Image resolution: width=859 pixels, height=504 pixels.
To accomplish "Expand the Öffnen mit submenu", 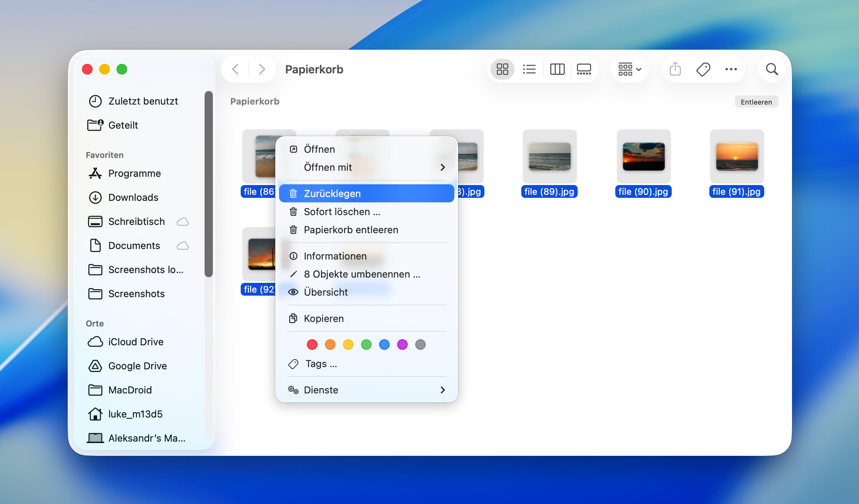I will [x=366, y=167].
